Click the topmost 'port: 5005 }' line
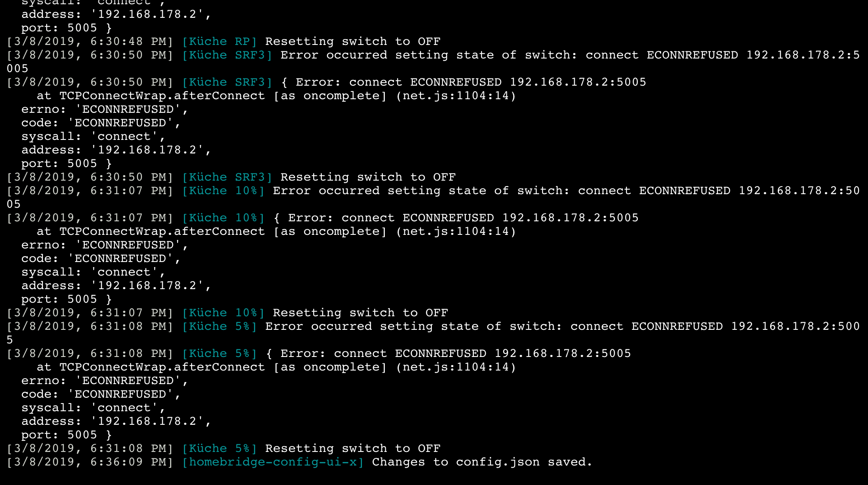The height and width of the screenshot is (485, 868). click(67, 28)
